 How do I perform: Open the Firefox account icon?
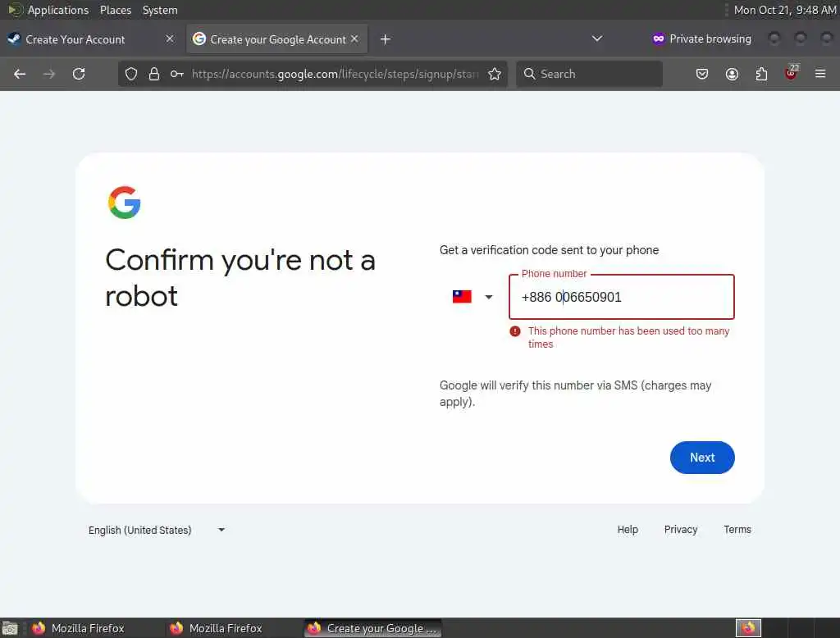(x=732, y=74)
